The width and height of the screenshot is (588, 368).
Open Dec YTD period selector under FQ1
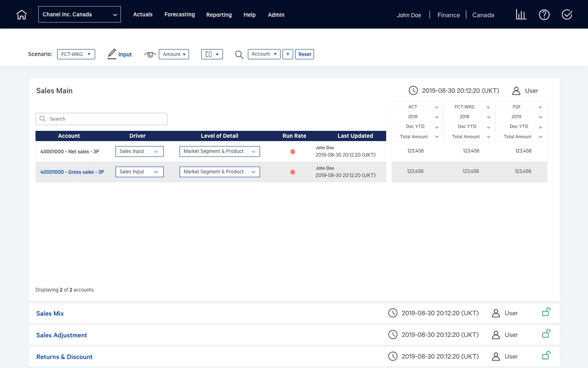point(521,126)
